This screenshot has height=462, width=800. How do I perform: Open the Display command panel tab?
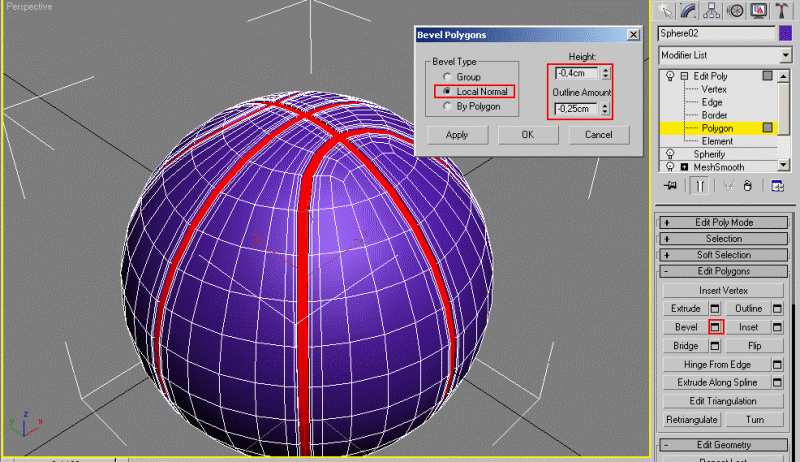click(758, 10)
